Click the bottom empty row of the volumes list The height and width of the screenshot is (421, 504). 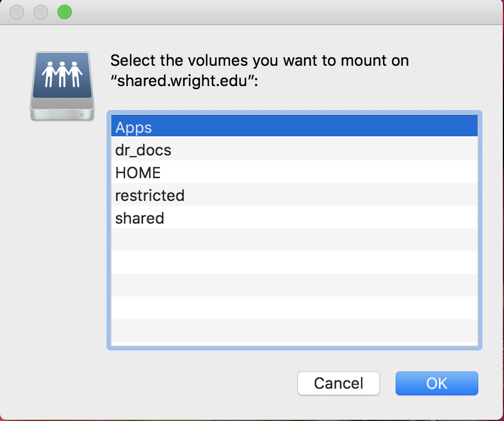point(294,331)
